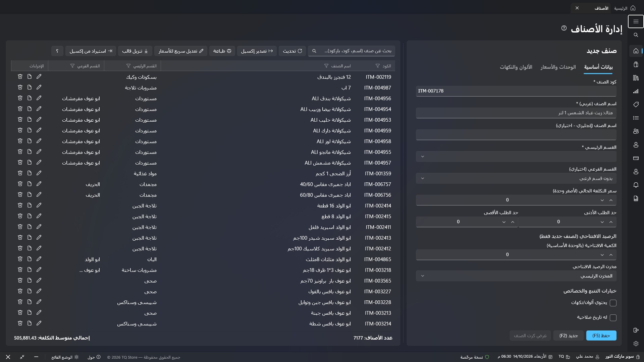Click اسم الصنف (عربي) input field
This screenshot has width=644, height=362.
(516, 113)
